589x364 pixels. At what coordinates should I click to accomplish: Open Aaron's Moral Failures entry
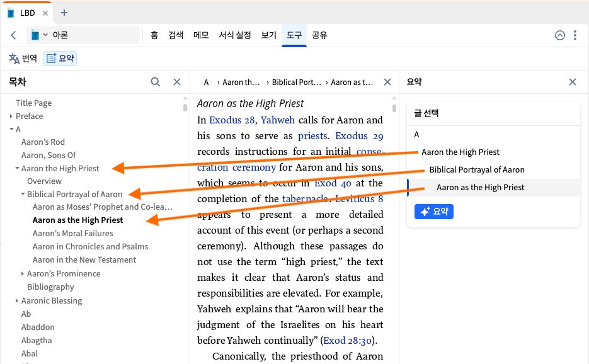coord(73,233)
